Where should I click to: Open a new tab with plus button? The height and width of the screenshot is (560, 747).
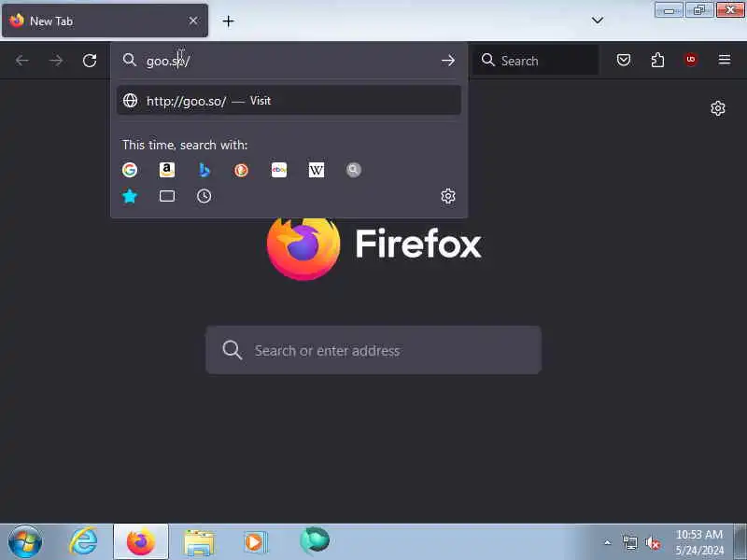click(x=228, y=21)
